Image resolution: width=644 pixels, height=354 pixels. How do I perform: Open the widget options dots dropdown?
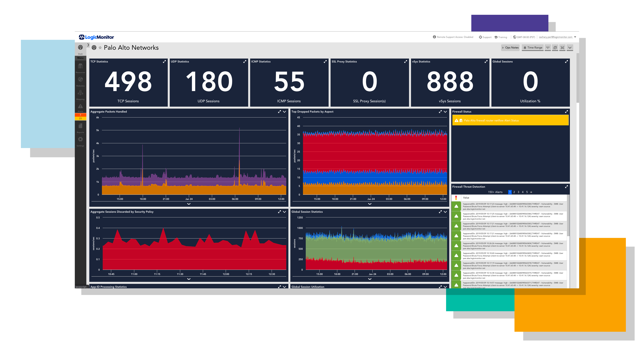pos(547,48)
